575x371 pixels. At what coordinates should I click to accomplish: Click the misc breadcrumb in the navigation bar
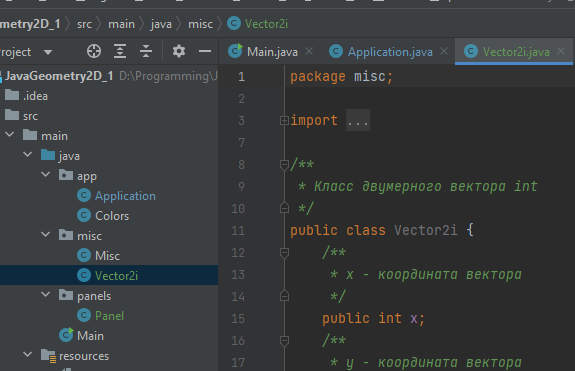[x=200, y=24]
